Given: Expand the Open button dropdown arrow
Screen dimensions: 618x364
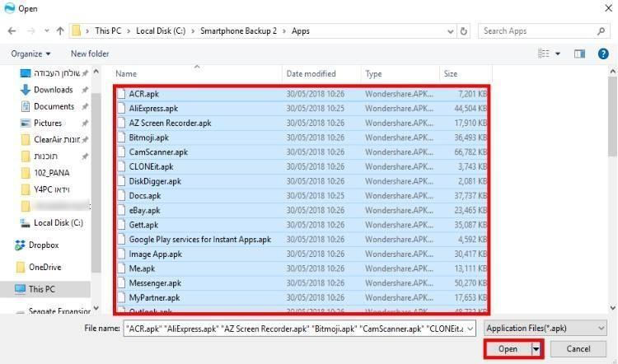Looking at the screenshot, I should click(x=536, y=349).
